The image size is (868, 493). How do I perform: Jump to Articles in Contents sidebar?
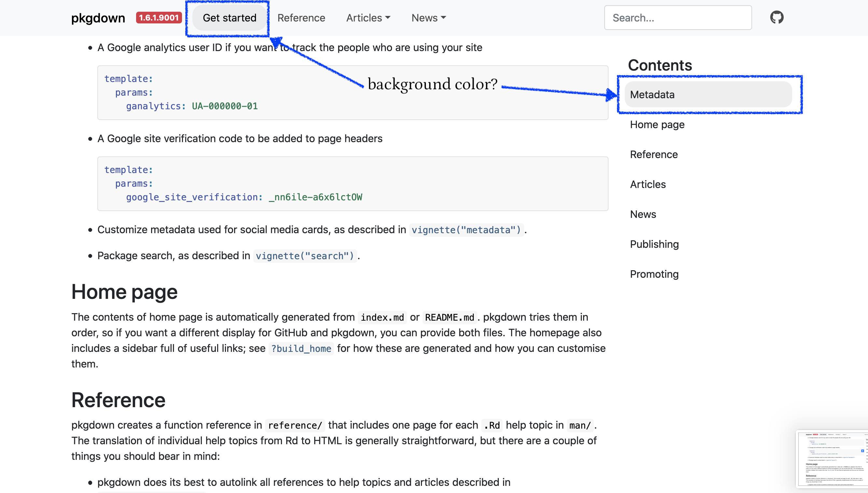click(648, 184)
